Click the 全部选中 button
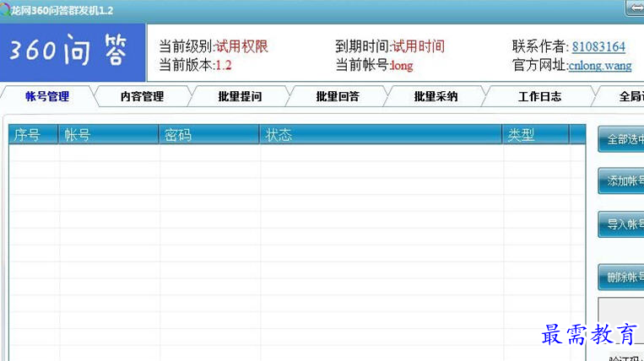The image size is (644, 361). [x=621, y=139]
